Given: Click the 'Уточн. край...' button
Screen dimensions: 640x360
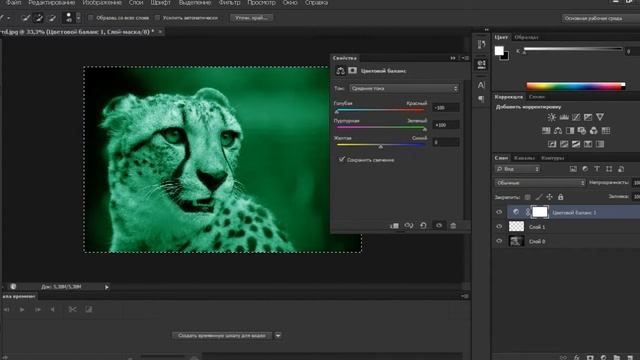Looking at the screenshot, I should click(x=251, y=18).
